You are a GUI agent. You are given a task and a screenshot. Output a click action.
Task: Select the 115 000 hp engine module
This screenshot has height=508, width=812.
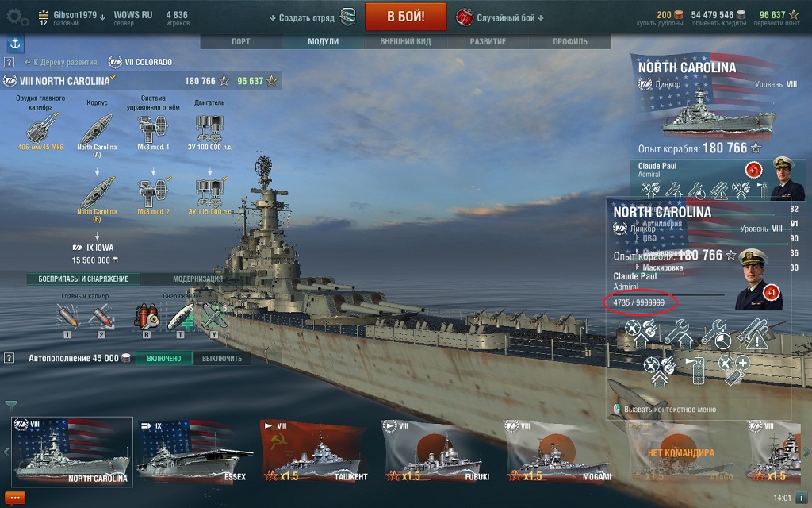click(x=209, y=193)
